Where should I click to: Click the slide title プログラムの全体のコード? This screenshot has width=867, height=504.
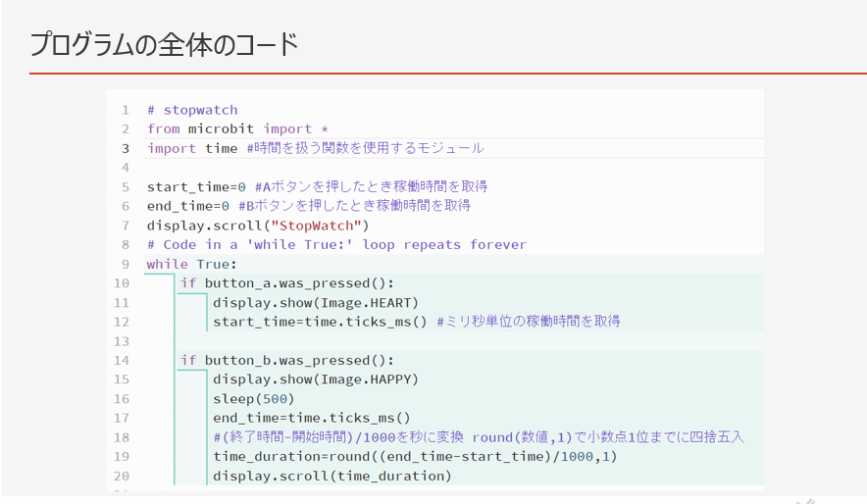[164, 44]
